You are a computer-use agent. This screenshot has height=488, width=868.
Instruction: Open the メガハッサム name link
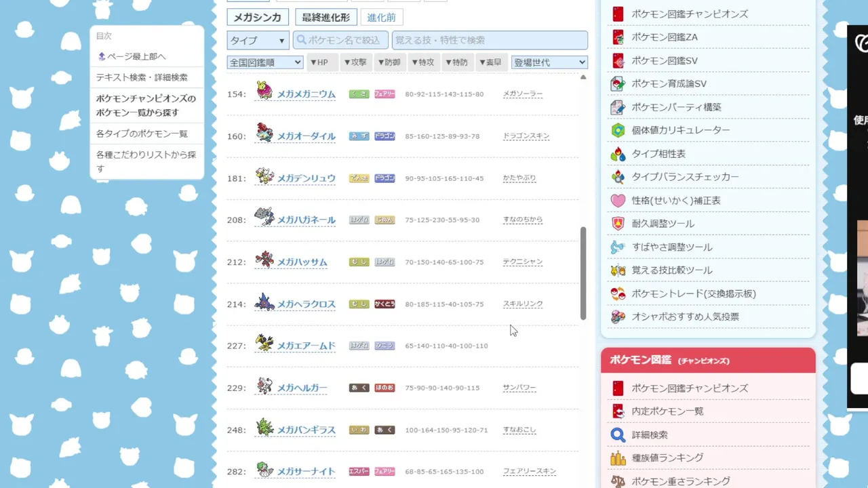pyautogui.click(x=302, y=262)
